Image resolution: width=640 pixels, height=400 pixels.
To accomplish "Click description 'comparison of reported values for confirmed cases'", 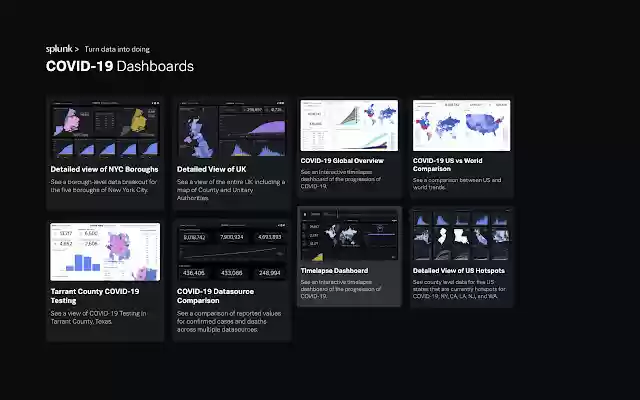I will pos(229,321).
